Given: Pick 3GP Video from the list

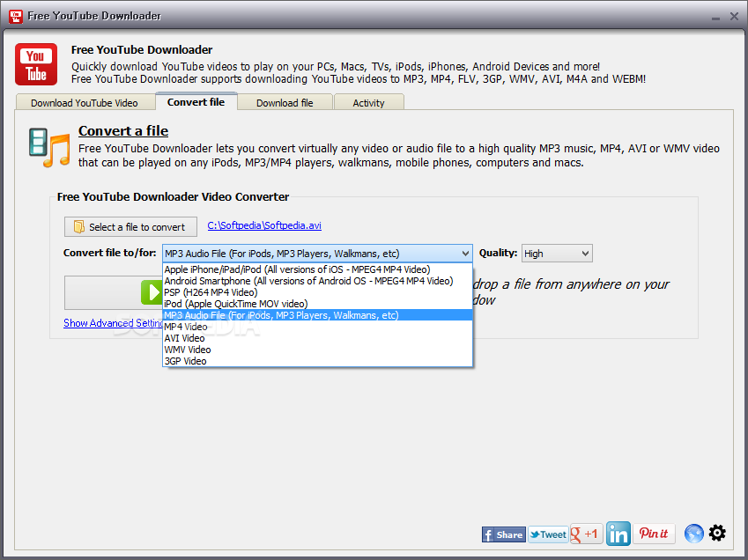Looking at the screenshot, I should tap(317, 361).
